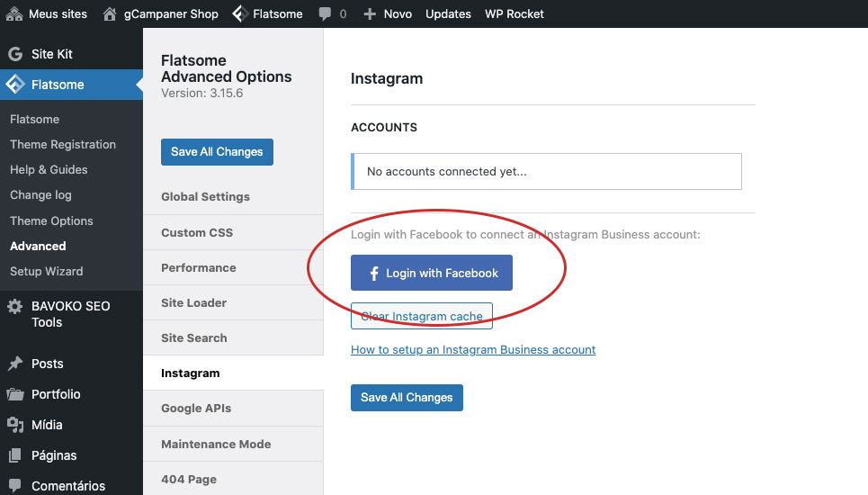This screenshot has width=868, height=495.
Task: Open the Google APIs tab
Action: pos(196,408)
